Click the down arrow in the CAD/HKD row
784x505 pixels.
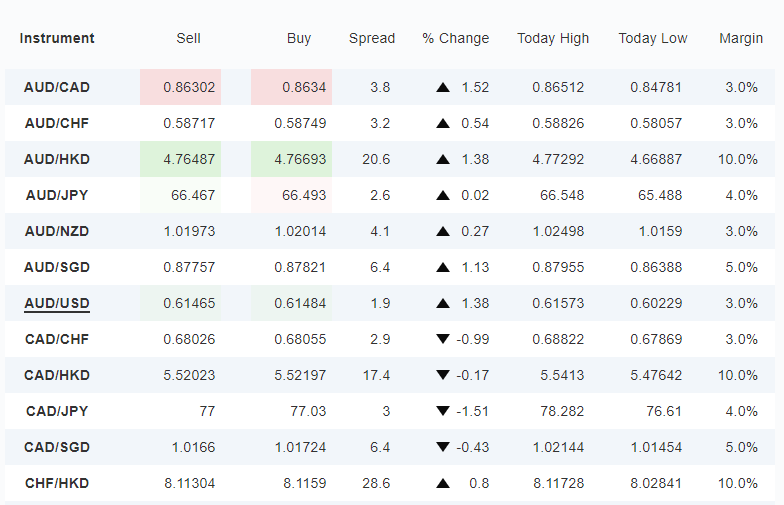(x=442, y=375)
